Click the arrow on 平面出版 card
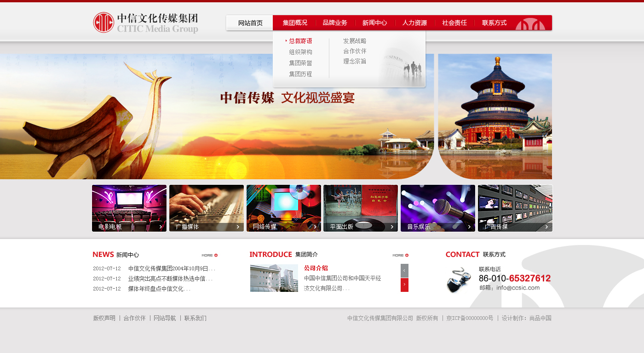644x353 pixels. click(392, 227)
